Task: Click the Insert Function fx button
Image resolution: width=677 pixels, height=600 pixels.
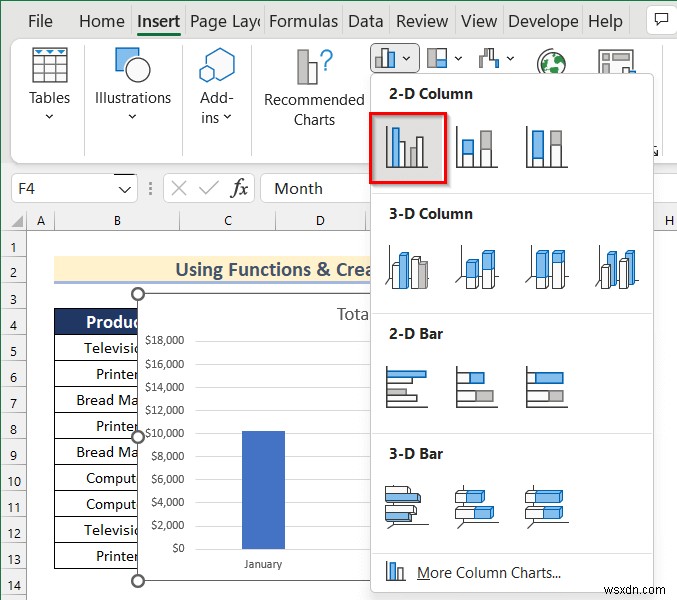Action: click(240, 189)
